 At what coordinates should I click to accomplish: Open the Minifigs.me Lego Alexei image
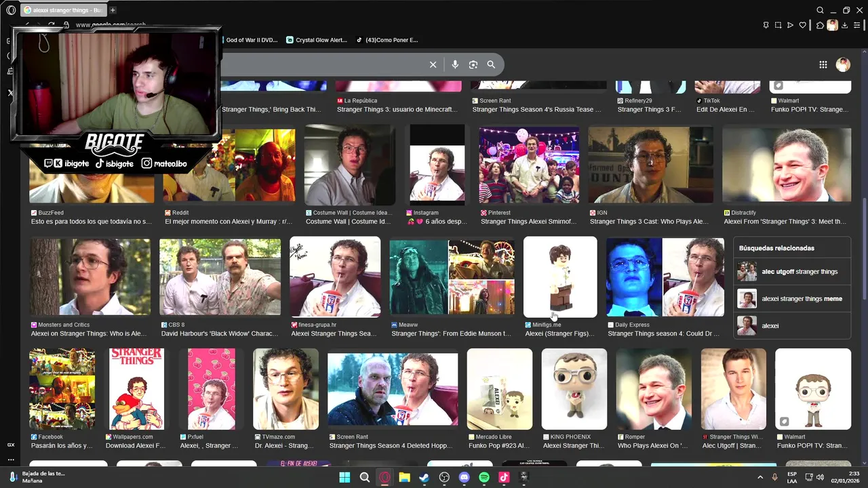pos(560,277)
